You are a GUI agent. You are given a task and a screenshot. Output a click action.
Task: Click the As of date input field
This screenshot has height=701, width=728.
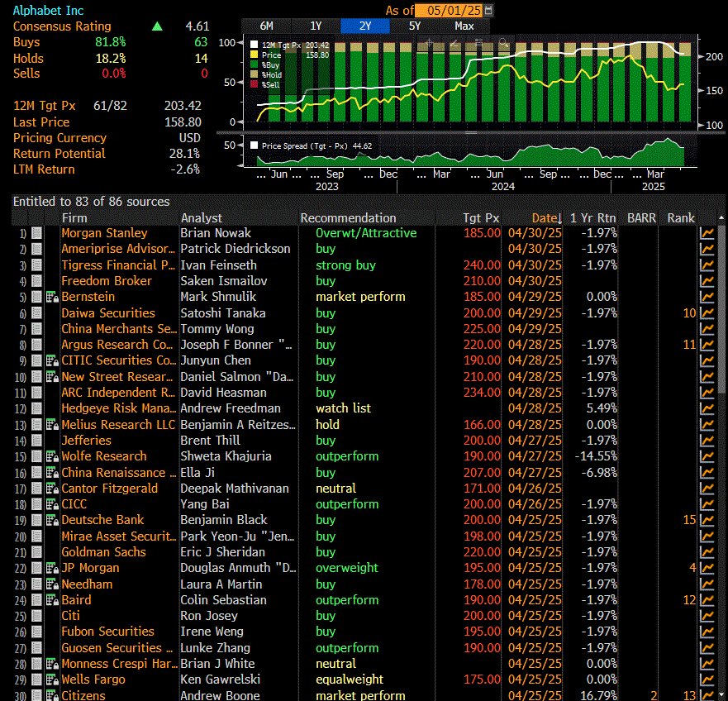[x=449, y=11]
